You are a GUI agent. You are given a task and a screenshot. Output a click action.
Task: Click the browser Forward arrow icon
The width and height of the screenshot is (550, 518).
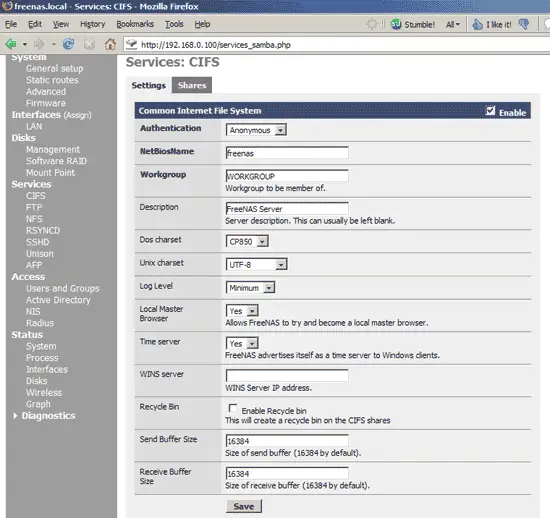(x=39, y=44)
